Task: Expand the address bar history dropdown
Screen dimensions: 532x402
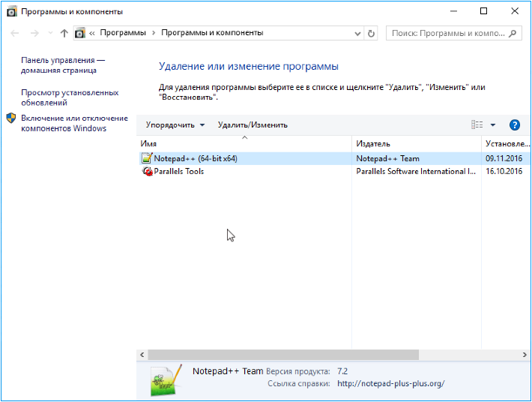Action: 357,33
